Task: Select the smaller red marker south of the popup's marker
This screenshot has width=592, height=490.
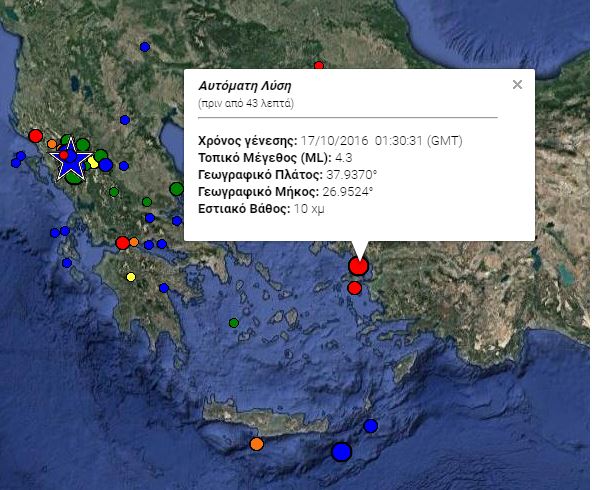Action: click(354, 288)
